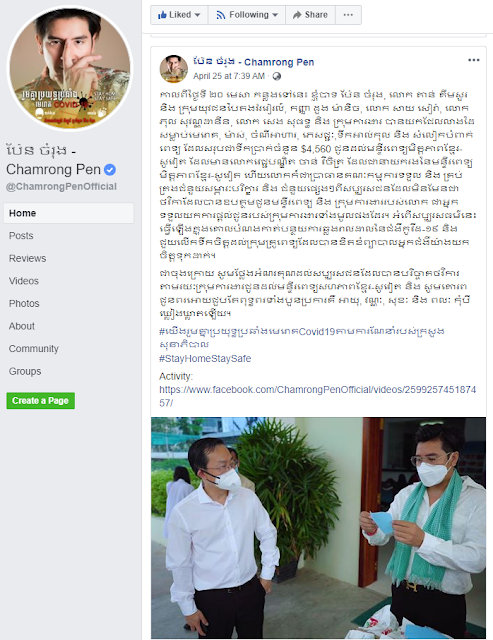Image resolution: width=493 pixels, height=640 pixels.
Task: Click the RSS feed icon on Following
Action: (x=221, y=15)
